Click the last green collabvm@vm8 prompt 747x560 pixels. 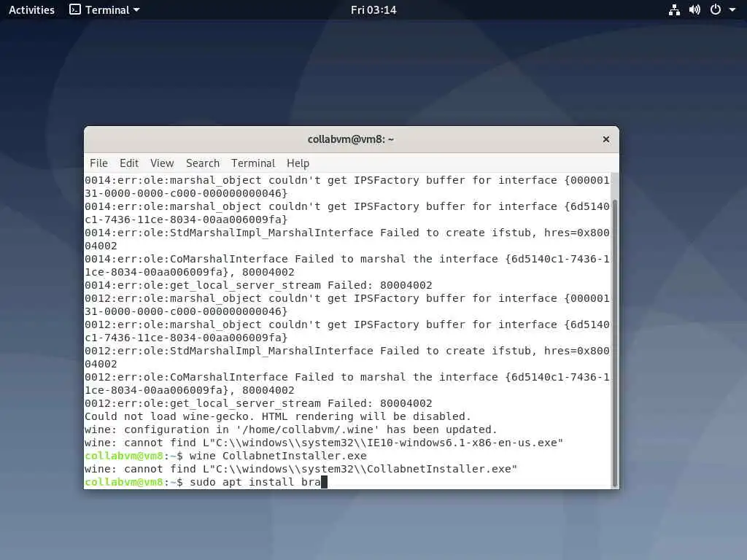[124, 482]
